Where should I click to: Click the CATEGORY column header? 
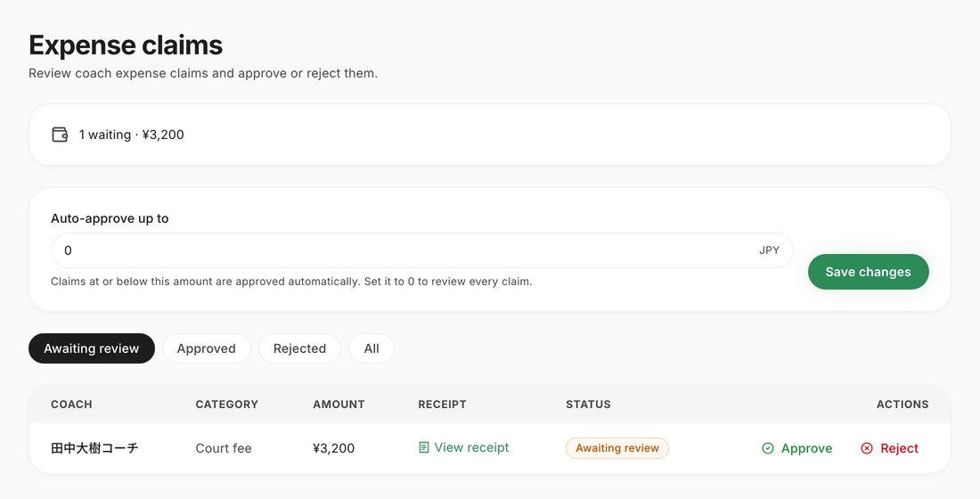[x=227, y=405]
